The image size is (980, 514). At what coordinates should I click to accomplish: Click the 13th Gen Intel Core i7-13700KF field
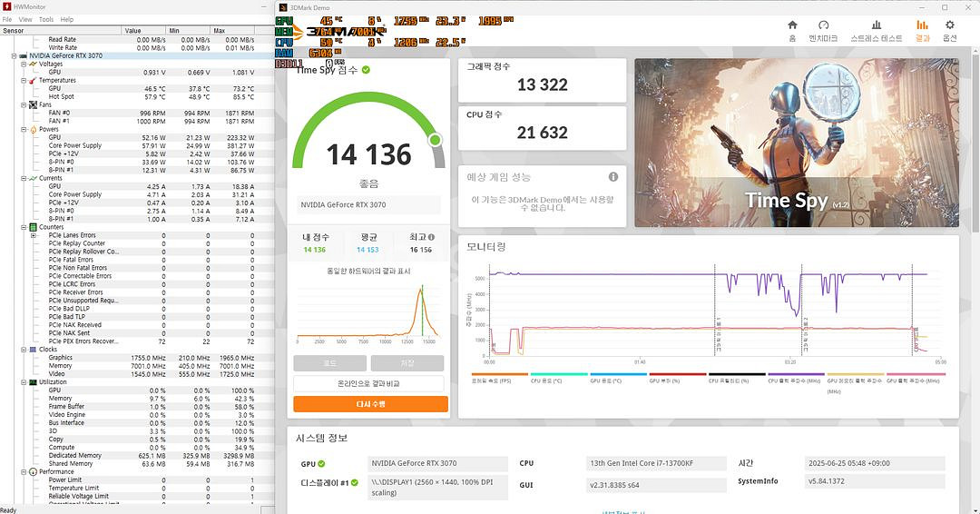656,463
